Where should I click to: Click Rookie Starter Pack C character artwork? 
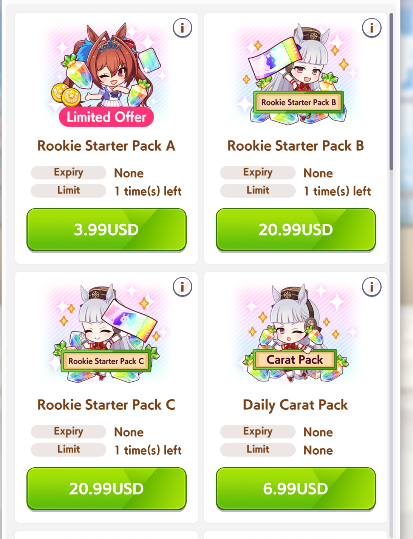pos(107,333)
